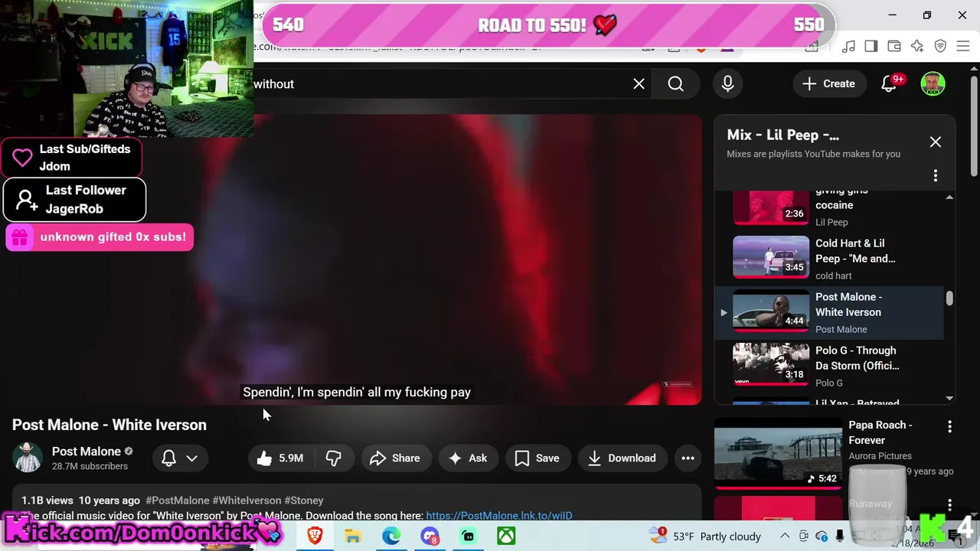Open Microsoft Edge from the taskbar
Image resolution: width=980 pixels, height=551 pixels.
[x=391, y=536]
